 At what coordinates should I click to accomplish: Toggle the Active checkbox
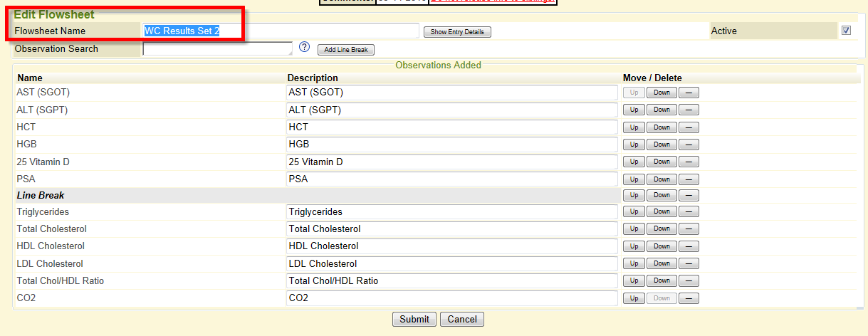[846, 31]
